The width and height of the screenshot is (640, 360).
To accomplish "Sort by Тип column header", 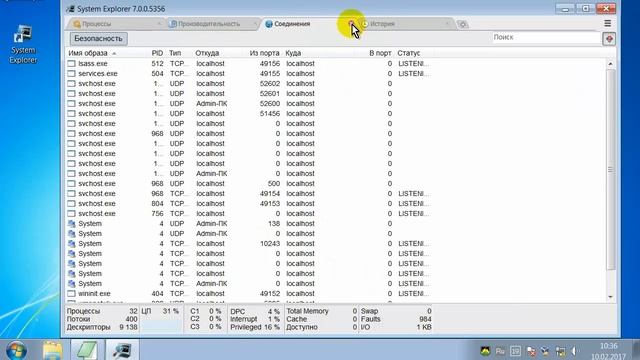I will 175,53.
